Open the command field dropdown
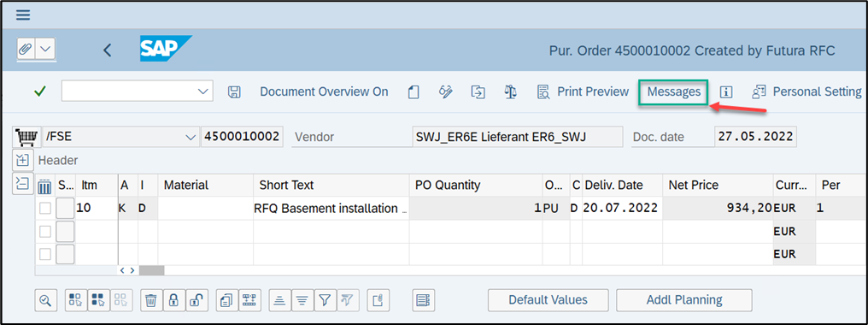Viewport: 868px width, 325px height. 203,92
